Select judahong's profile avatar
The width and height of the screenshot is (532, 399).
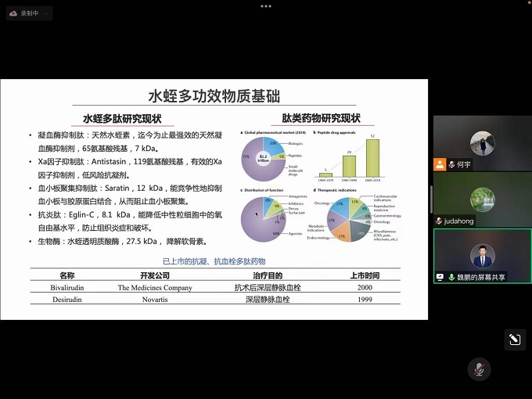482,199
